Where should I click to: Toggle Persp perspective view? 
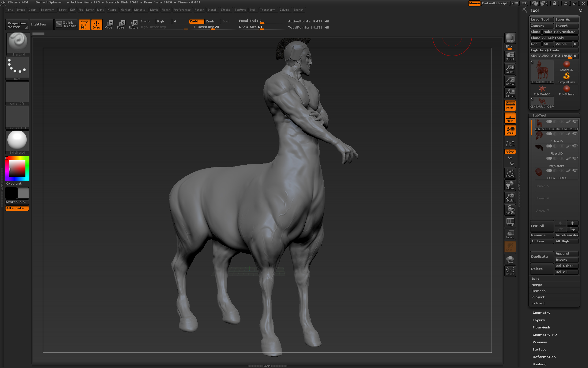coord(510,105)
